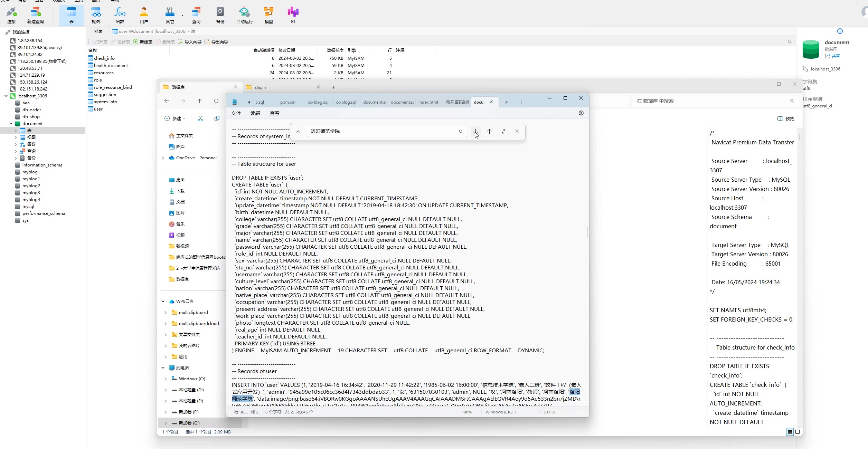Switch Explorer to details view icon
Screen dimensions: 868x449
790,432
